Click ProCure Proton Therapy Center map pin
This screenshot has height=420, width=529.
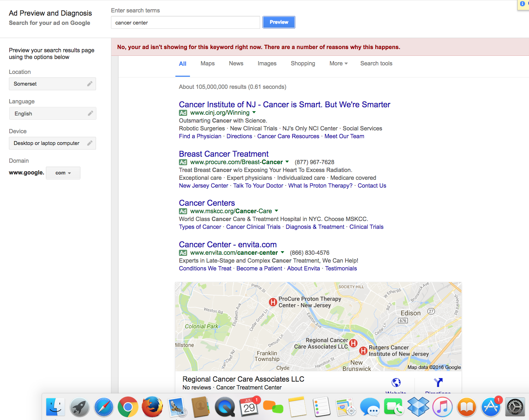273,302
